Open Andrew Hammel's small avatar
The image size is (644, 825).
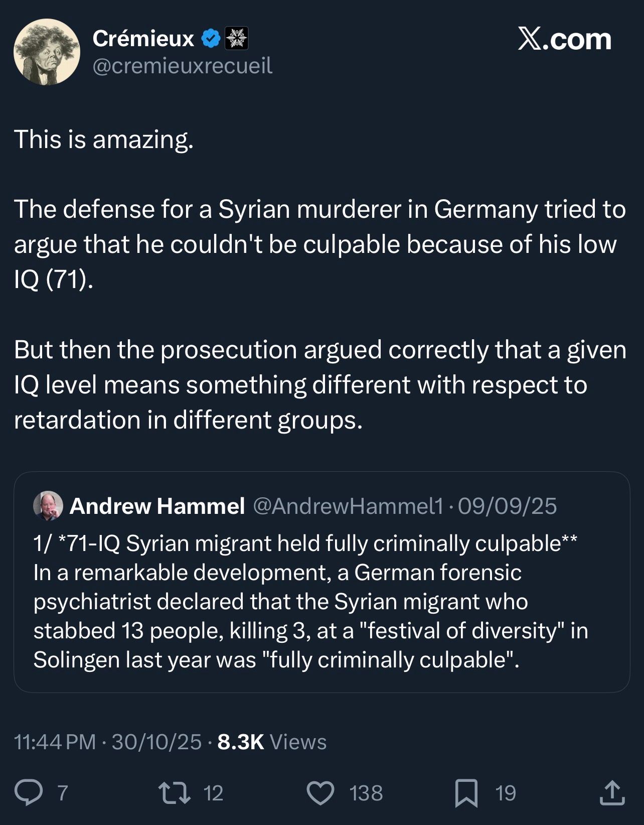coord(48,505)
